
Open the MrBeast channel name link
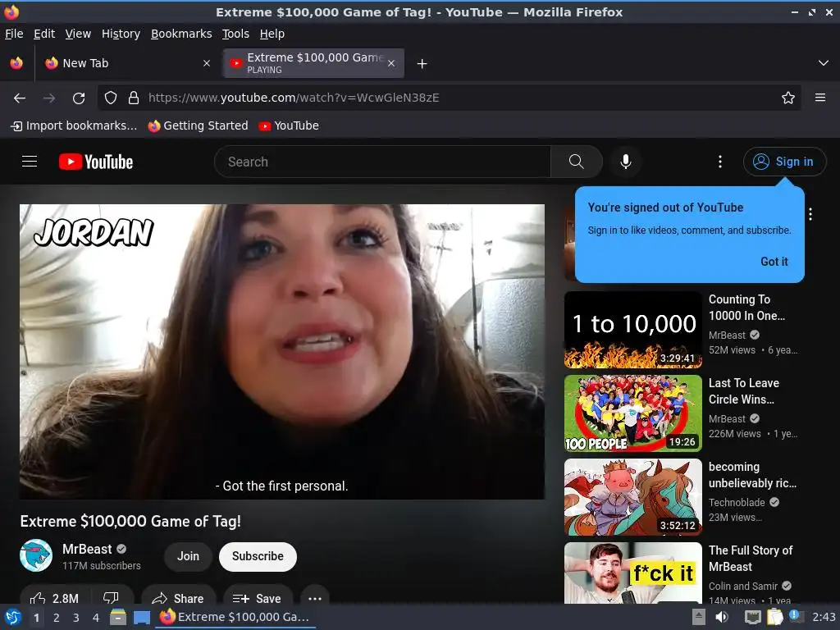coord(87,549)
